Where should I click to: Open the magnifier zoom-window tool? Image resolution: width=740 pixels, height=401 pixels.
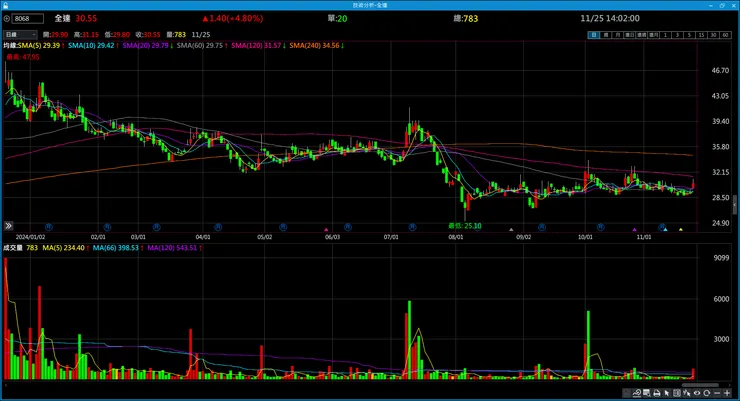click(x=647, y=393)
